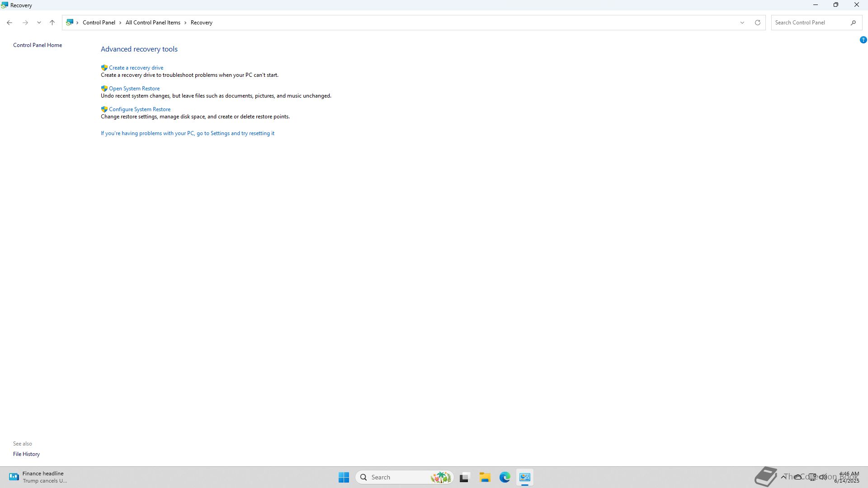This screenshot has width=868, height=488.
Task: Click Open System Restore link
Action: tap(134, 89)
